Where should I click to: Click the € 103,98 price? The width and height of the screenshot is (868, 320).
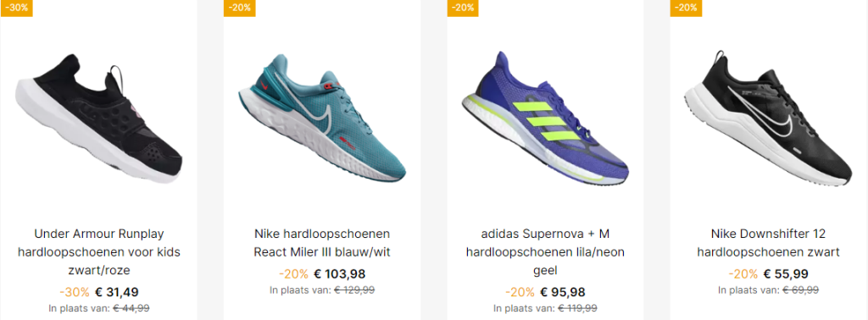click(x=340, y=273)
